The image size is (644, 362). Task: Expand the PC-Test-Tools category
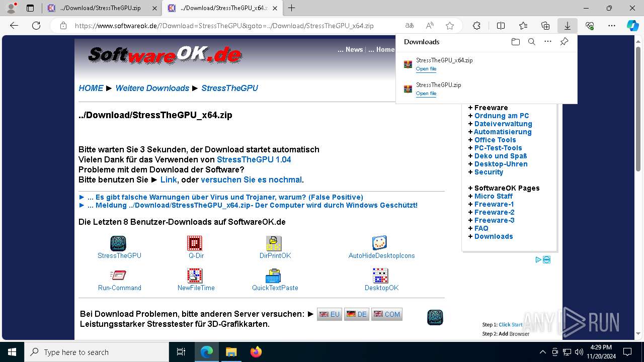(x=498, y=148)
